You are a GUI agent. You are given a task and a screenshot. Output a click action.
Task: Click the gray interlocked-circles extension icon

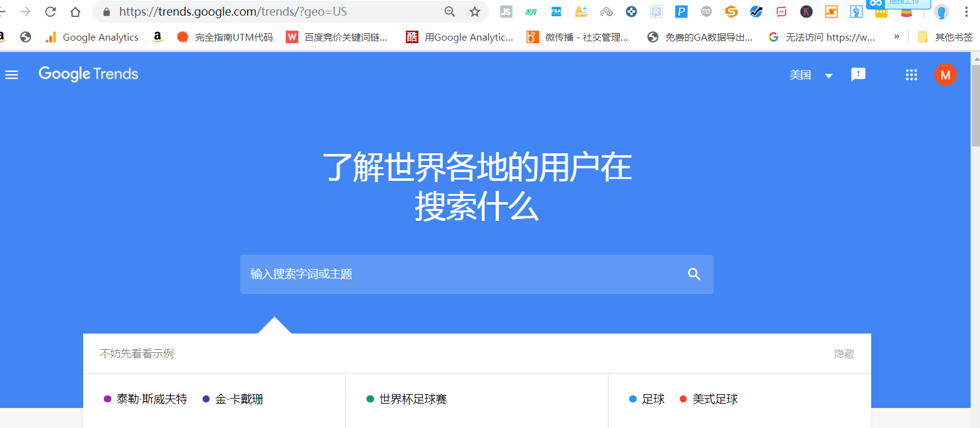[x=606, y=11]
